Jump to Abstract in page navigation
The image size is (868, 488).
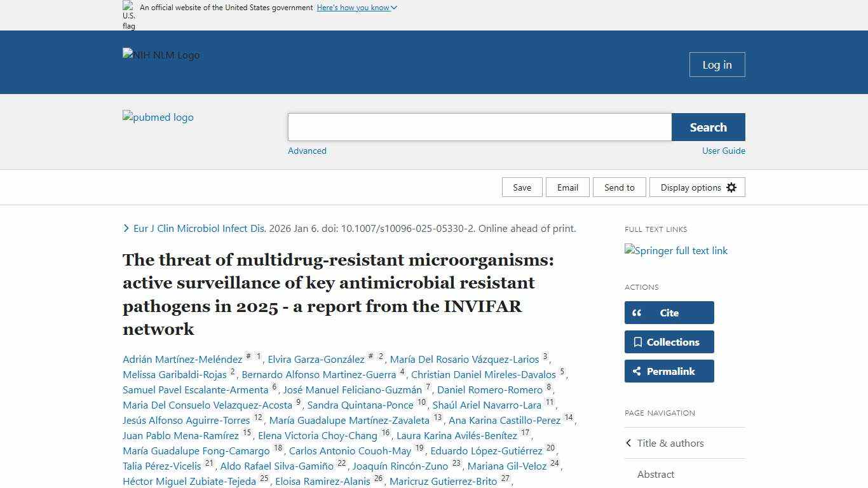[656, 474]
